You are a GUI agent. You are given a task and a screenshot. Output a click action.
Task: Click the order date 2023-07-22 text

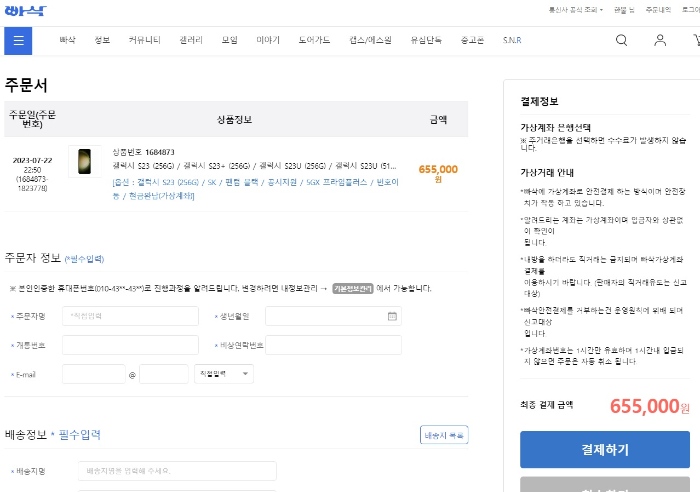tap(33, 160)
